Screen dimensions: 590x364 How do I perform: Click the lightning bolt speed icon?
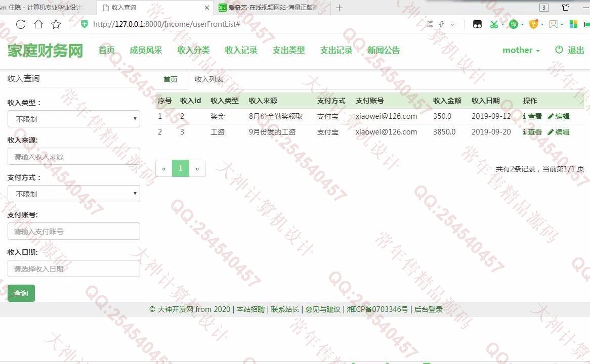click(442, 24)
